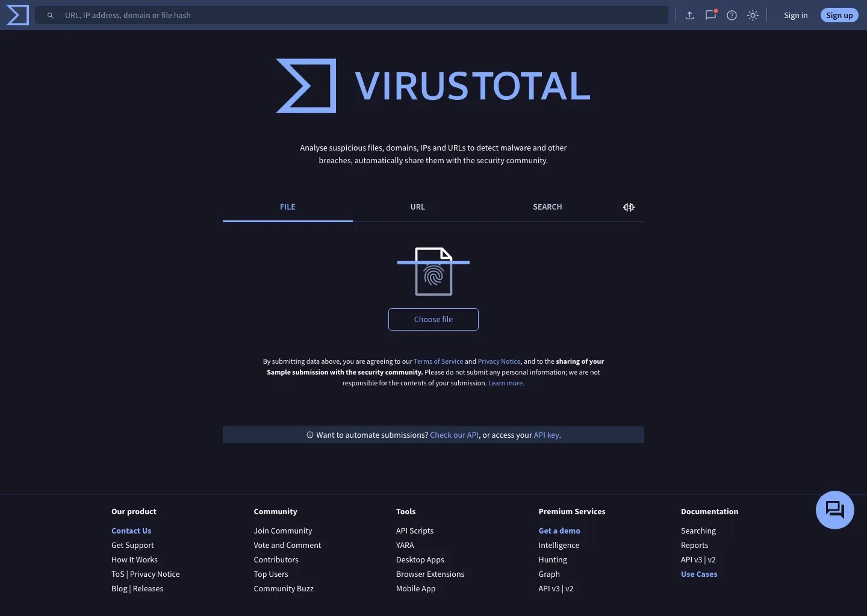867x616 pixels.
Task: Open the Releases footer link
Action: click(148, 589)
